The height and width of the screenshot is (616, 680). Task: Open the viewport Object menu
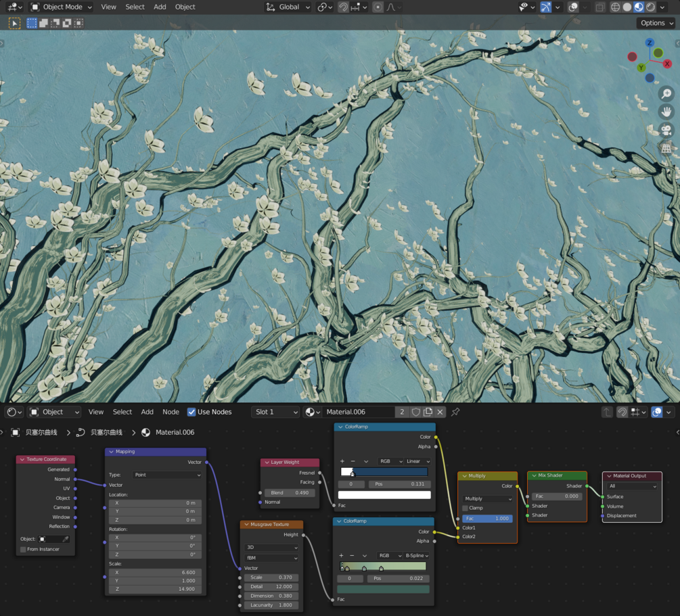(185, 7)
